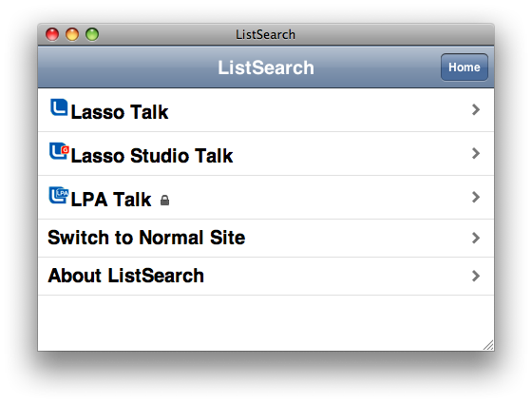
Task: Expand Lasso Studio Talk chevron arrow
Action: pos(476,153)
